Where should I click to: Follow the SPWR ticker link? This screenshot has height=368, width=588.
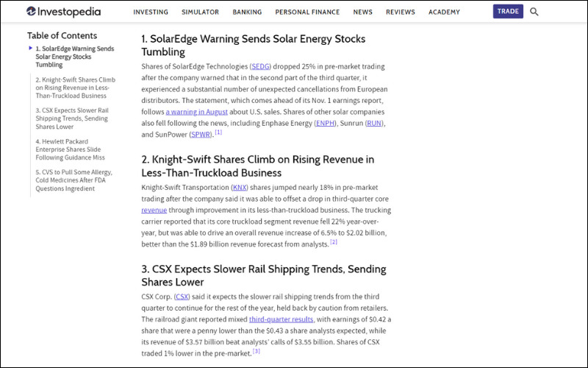pyautogui.click(x=201, y=135)
